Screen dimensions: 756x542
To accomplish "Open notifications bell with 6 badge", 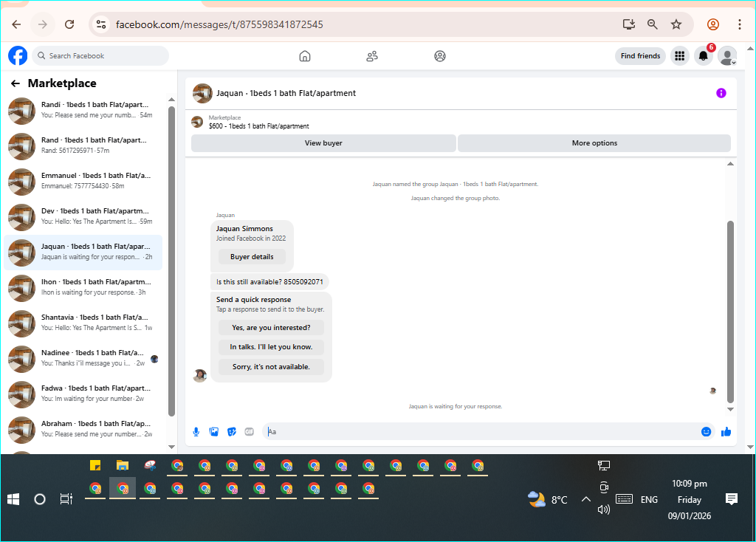I will coord(704,56).
